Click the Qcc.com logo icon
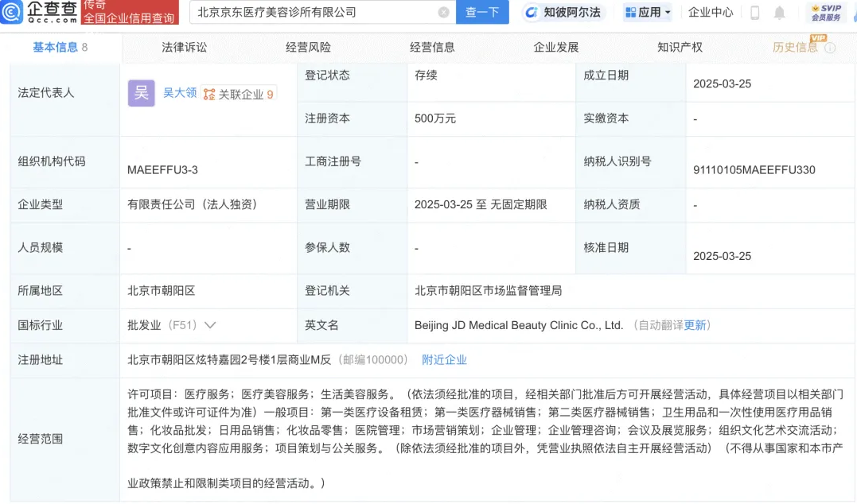The width and height of the screenshot is (857, 504). [11, 11]
